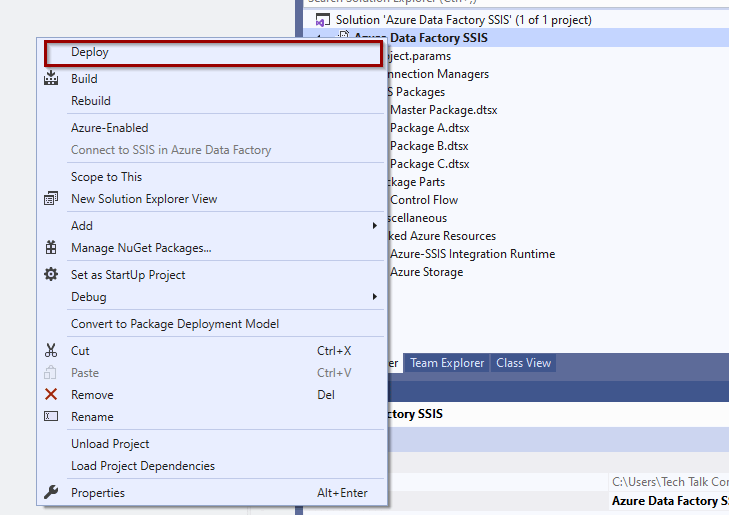This screenshot has height=515, width=729.
Task: Select Azure-SSIS Integration Runtime node
Action: (472, 254)
